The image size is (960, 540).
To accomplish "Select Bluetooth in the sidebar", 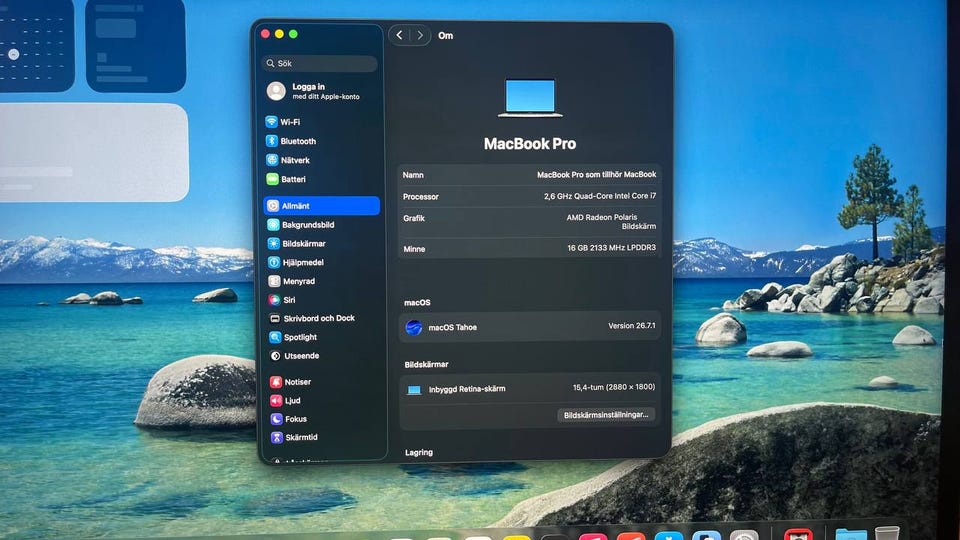I will point(320,141).
